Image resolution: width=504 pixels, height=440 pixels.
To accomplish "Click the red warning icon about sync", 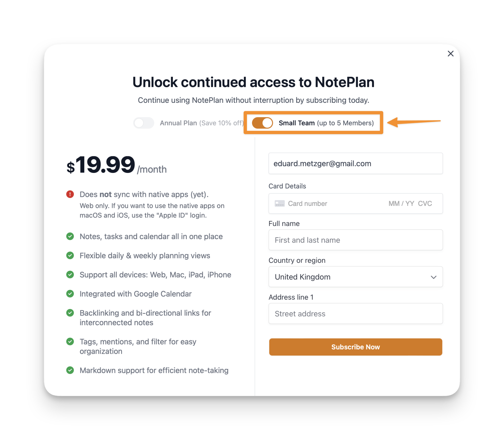I will coord(70,194).
